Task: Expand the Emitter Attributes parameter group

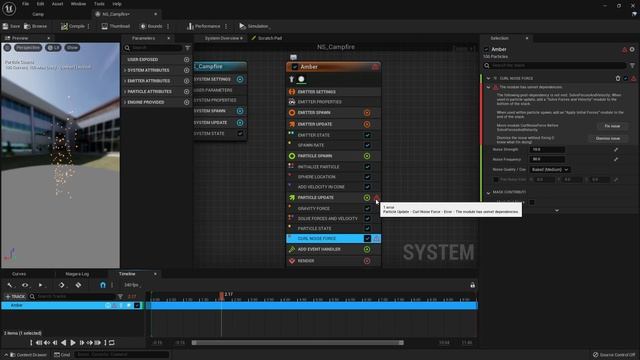Action: click(x=125, y=81)
